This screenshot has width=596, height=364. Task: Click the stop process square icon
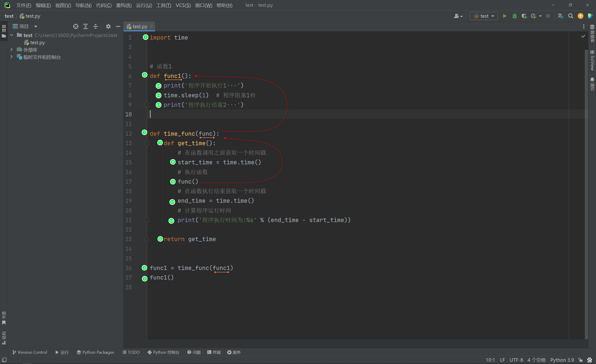[548, 16]
